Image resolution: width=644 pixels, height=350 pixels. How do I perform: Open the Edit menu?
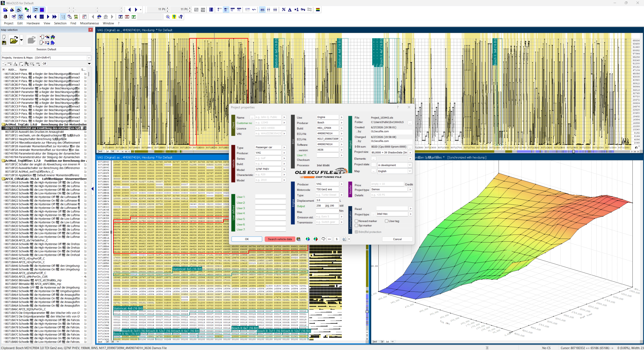tap(20, 23)
